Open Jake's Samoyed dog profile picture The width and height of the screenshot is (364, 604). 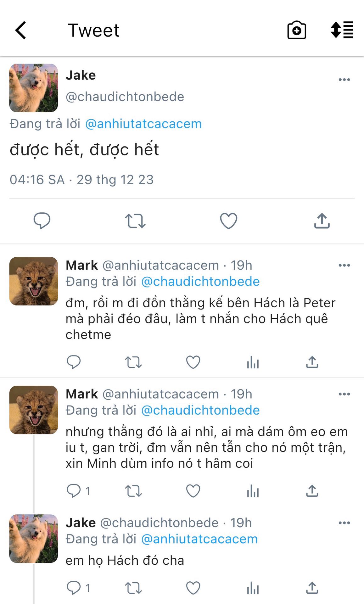click(34, 88)
